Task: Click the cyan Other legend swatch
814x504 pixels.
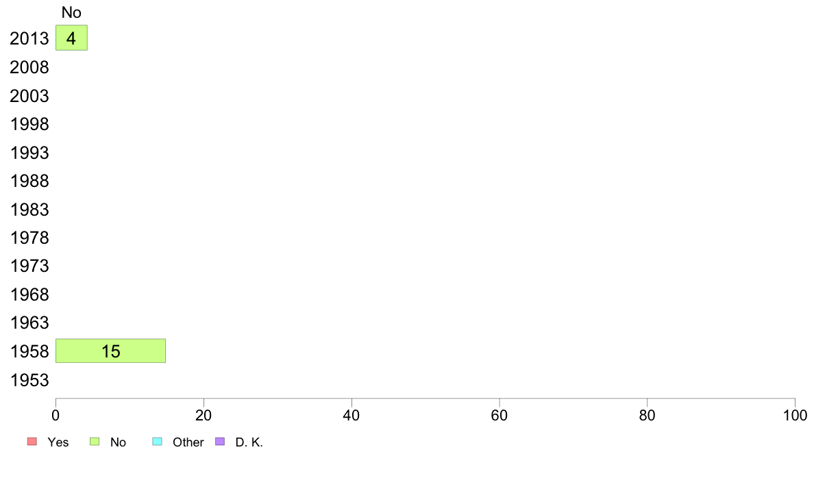Action: coord(158,442)
